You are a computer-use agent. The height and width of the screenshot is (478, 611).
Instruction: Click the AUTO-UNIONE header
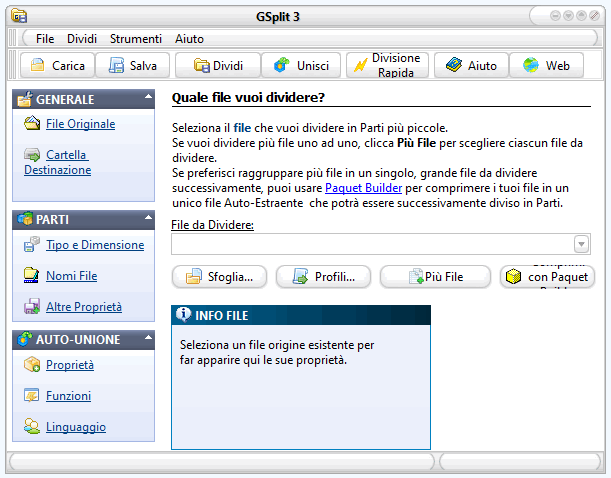[84, 340]
